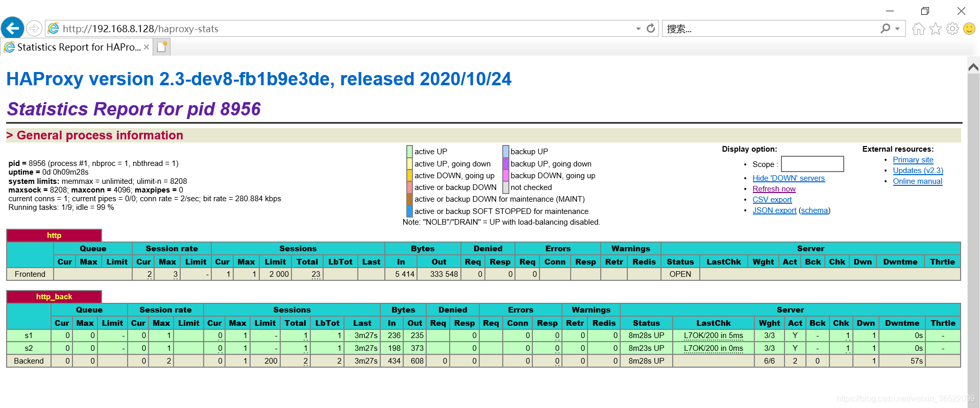
Task: Click the search magnifier icon
Action: pos(885,29)
